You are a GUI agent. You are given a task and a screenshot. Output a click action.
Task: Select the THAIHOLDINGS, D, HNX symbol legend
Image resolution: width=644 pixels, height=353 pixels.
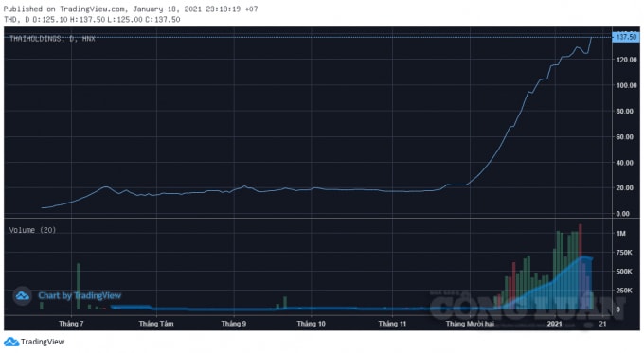tap(52, 39)
